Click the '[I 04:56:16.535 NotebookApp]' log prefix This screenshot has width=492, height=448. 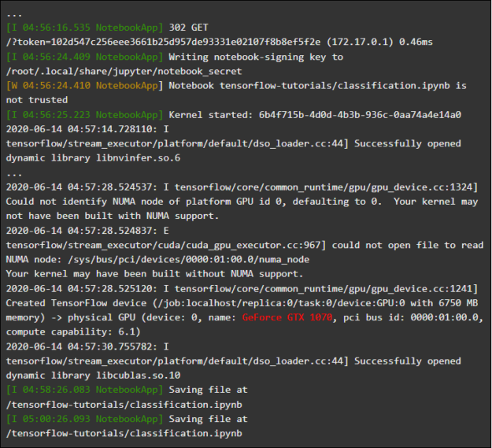coord(85,28)
